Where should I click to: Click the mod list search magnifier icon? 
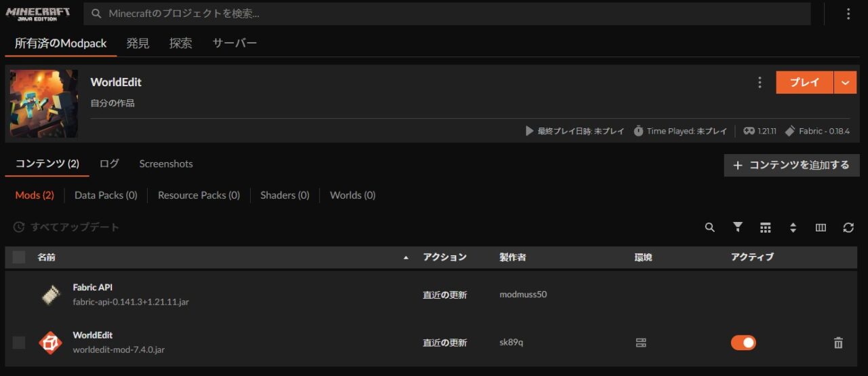click(709, 227)
